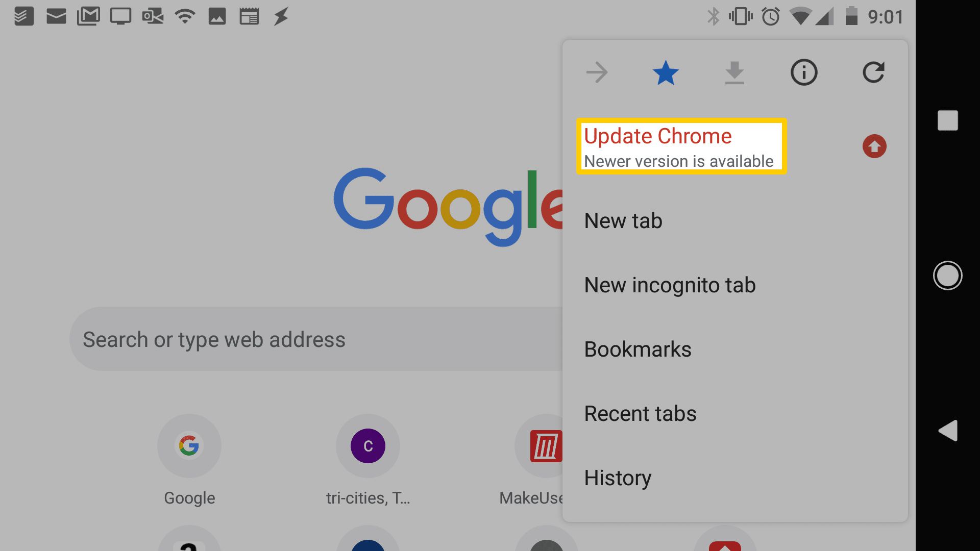The height and width of the screenshot is (551, 980).
Task: Click the Google shortcut thumbnail
Action: tap(189, 446)
